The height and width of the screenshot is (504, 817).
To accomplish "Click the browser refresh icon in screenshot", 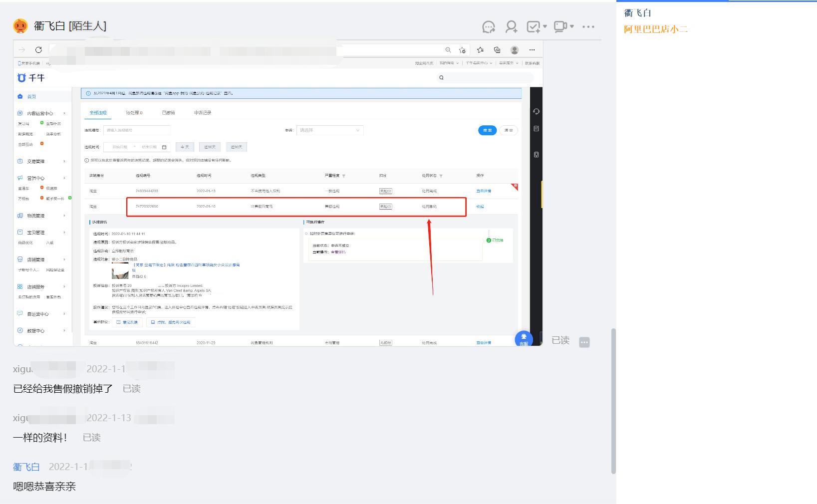I will (38, 50).
